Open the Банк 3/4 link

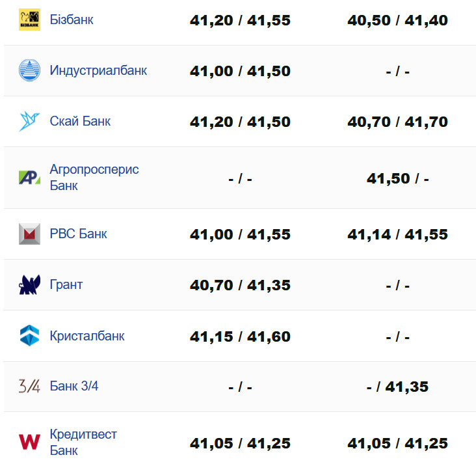[x=74, y=386]
